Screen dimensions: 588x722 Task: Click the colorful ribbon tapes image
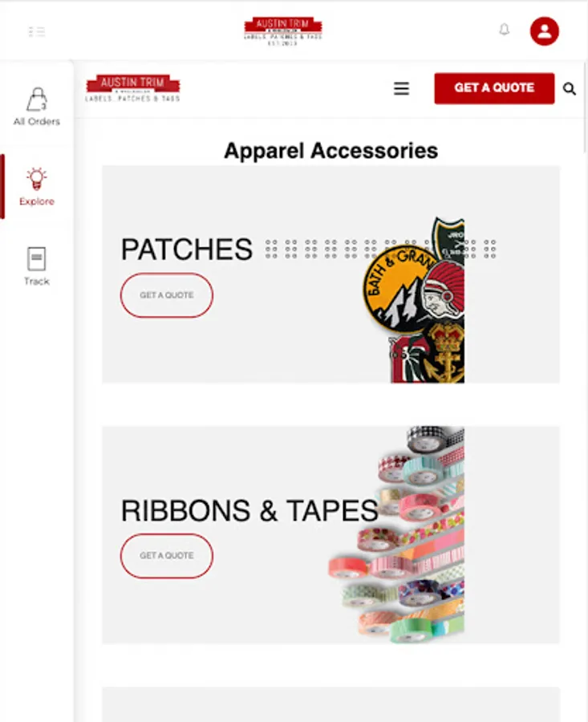pyautogui.click(x=397, y=534)
